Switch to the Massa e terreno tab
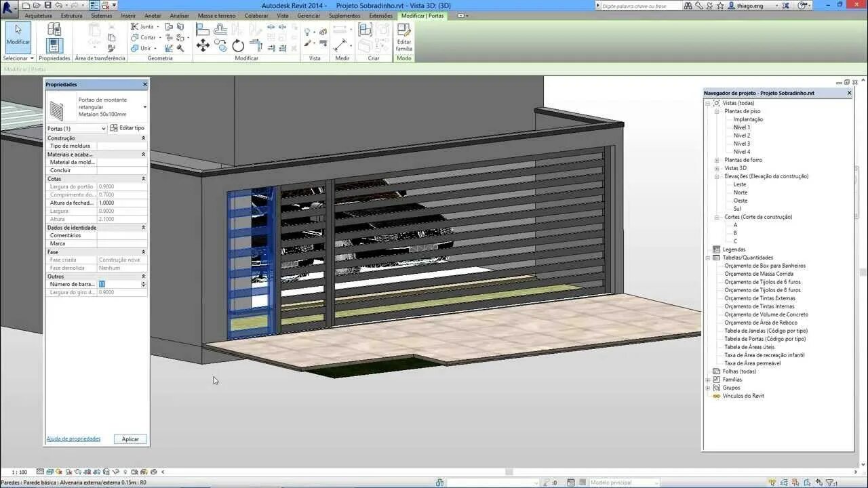 point(216,16)
